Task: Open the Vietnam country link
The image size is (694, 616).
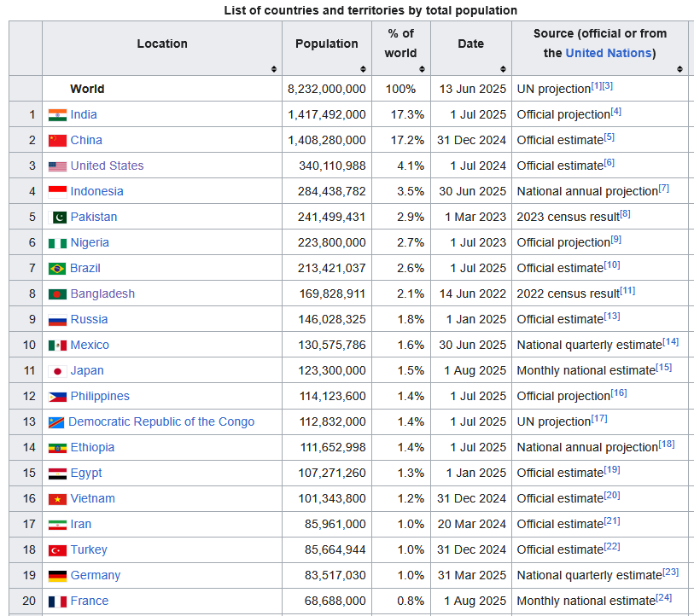Action: (93, 499)
